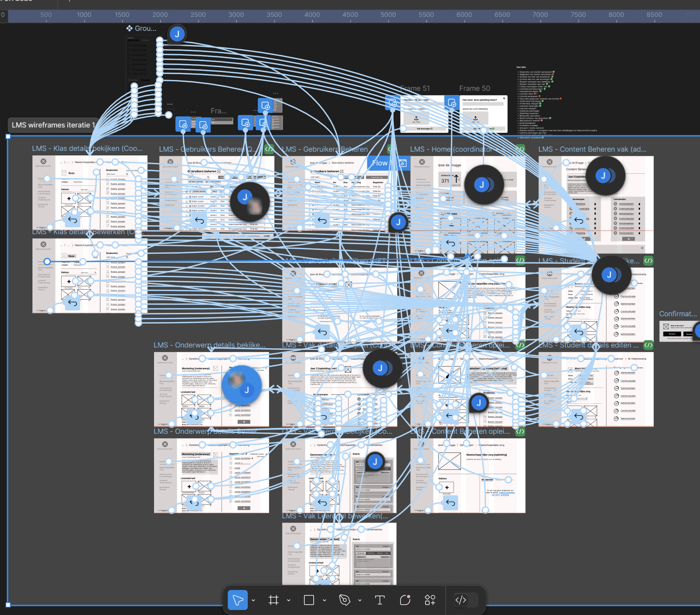Open the Actions icon in the toolbar
The image size is (700, 615).
coord(429,600)
